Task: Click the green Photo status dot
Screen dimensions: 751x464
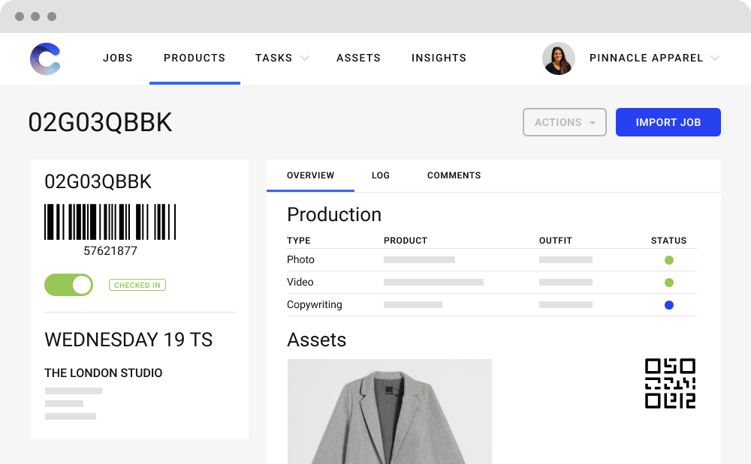Action: 669,260
